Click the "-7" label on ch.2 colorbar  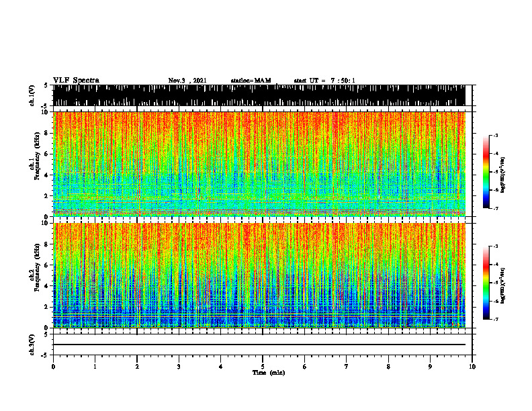(496, 319)
